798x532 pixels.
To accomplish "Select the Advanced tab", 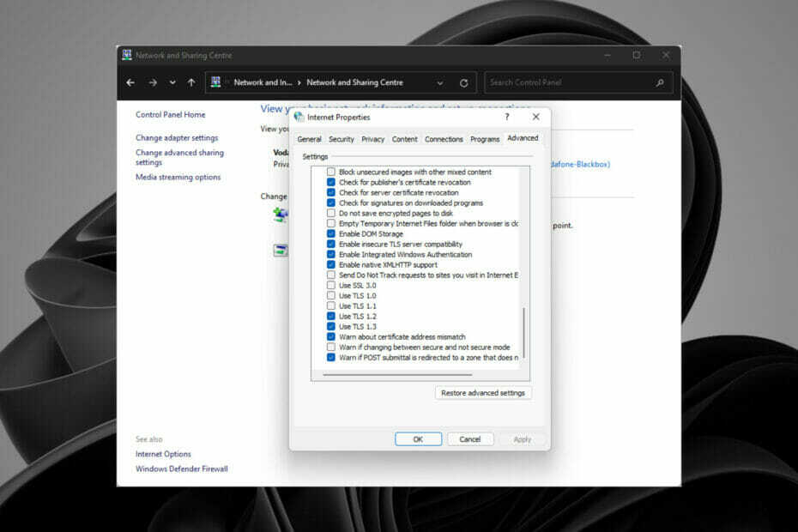I will point(523,138).
